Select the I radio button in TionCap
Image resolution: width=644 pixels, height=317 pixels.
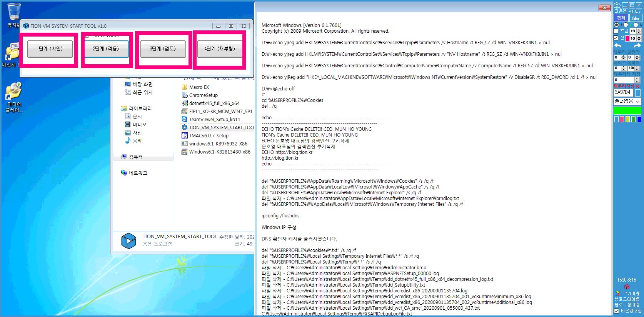point(617,25)
